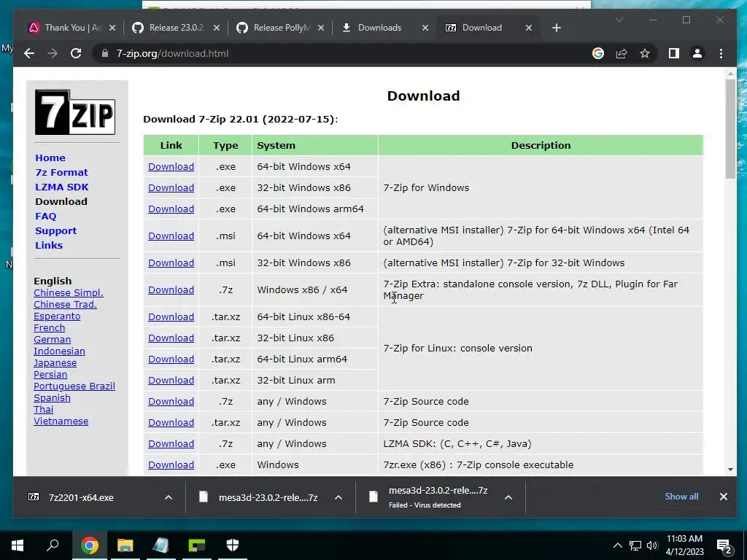Share this page using the share icon
Image resolution: width=747 pixels, height=560 pixels.
point(622,53)
